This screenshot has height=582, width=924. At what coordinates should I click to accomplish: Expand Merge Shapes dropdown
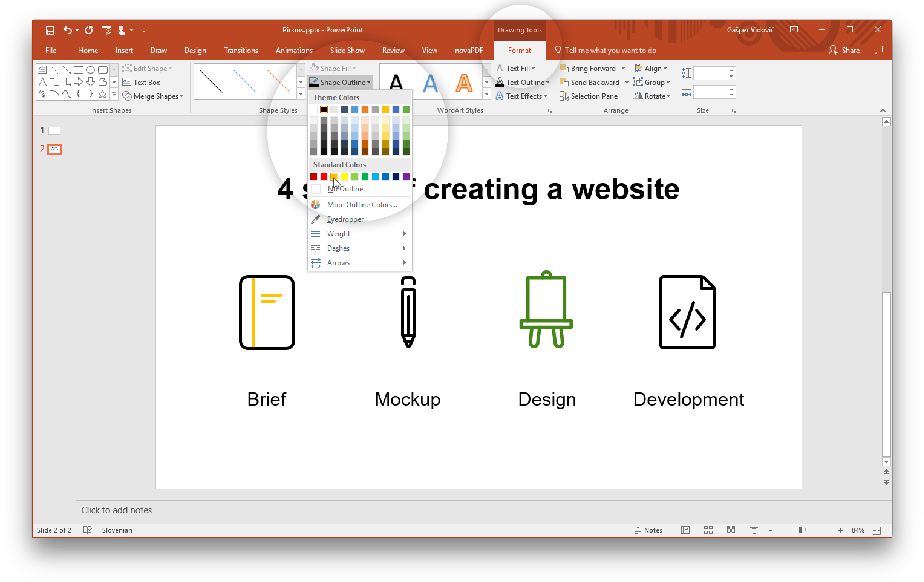pyautogui.click(x=153, y=96)
